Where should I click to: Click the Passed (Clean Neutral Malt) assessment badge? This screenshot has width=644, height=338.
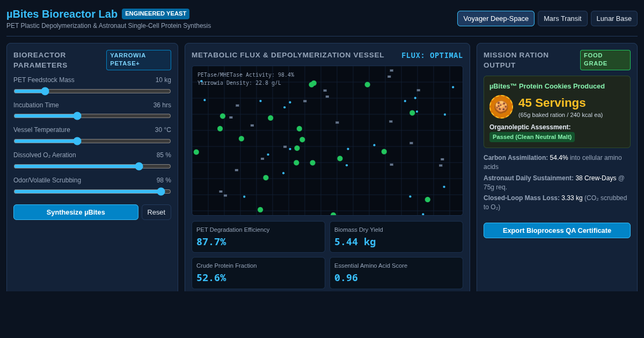(532, 137)
